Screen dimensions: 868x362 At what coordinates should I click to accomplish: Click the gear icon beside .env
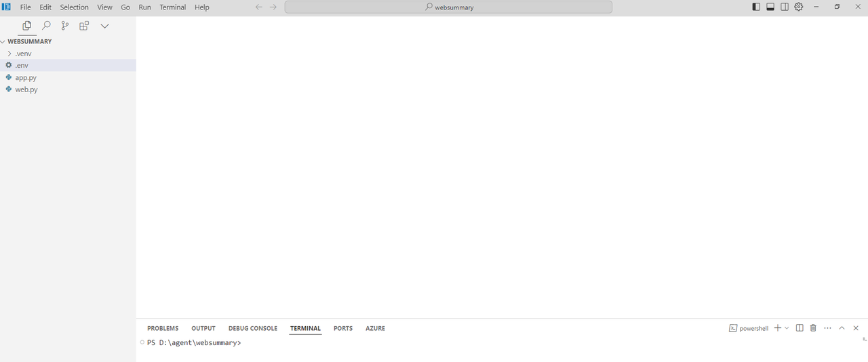coord(9,65)
